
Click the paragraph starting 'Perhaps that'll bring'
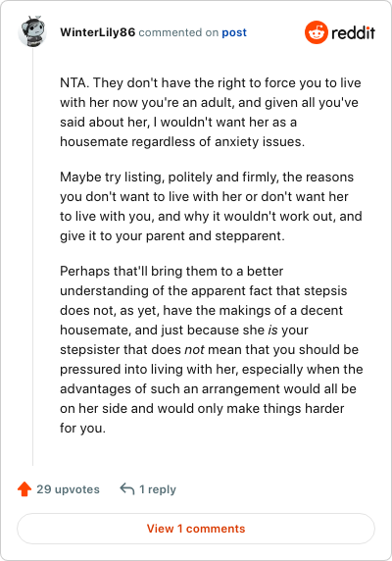(211, 349)
